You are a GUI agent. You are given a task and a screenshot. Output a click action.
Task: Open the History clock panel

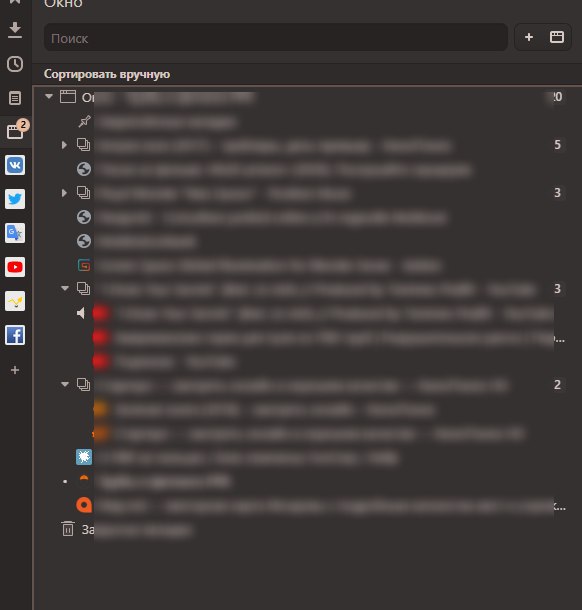point(15,64)
